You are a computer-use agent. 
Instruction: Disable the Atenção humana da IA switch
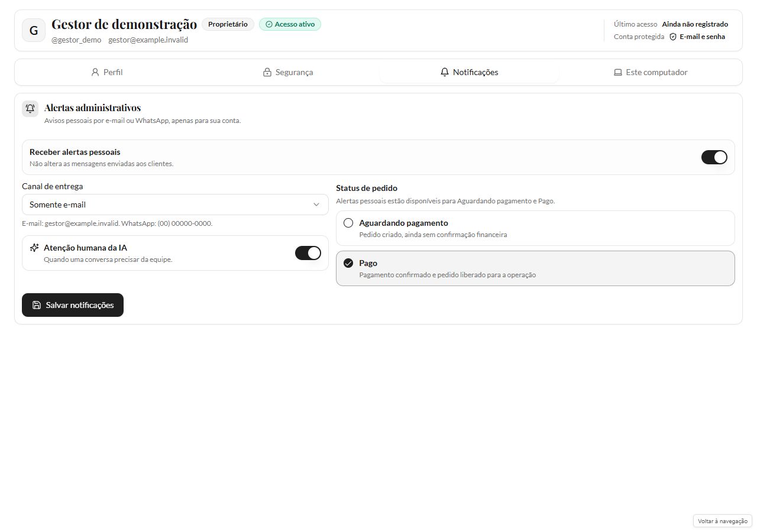tap(308, 253)
